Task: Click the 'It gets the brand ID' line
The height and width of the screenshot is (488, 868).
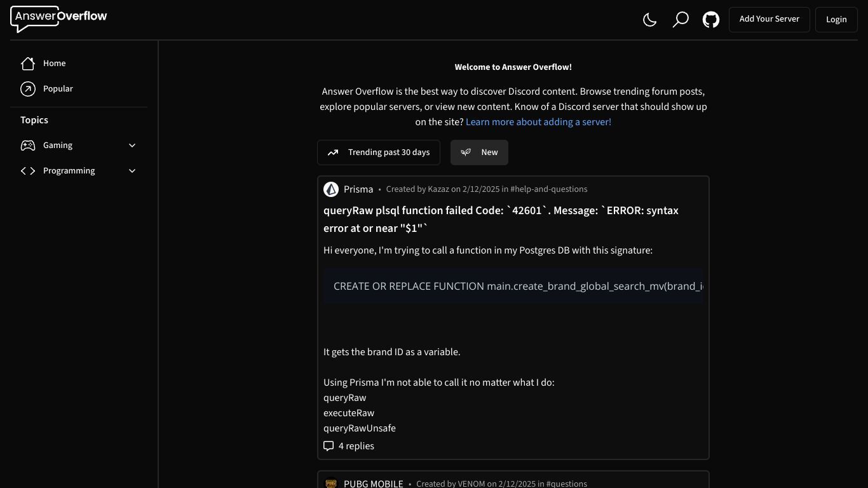Action: click(392, 352)
